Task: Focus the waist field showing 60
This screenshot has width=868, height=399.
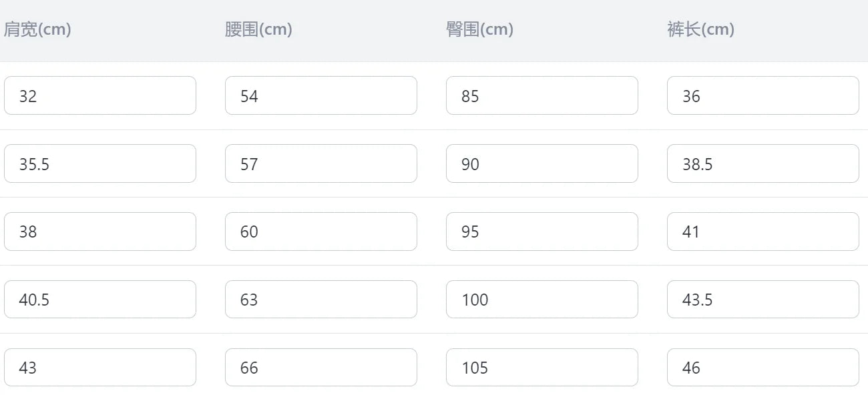Action: pos(321,232)
